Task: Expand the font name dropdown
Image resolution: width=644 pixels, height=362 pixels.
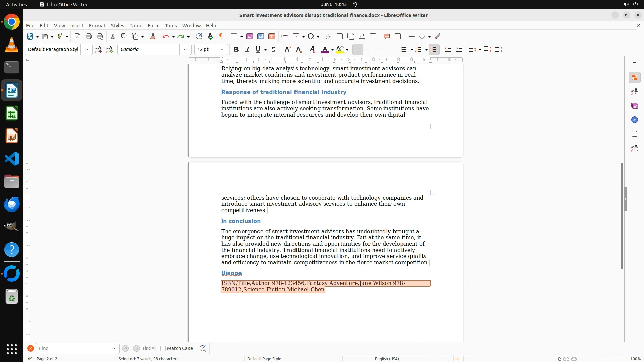Action: coord(185,49)
